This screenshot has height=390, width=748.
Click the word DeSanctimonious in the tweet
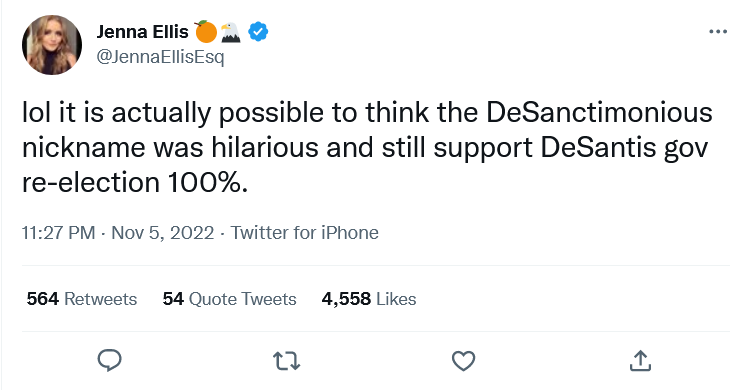click(599, 113)
